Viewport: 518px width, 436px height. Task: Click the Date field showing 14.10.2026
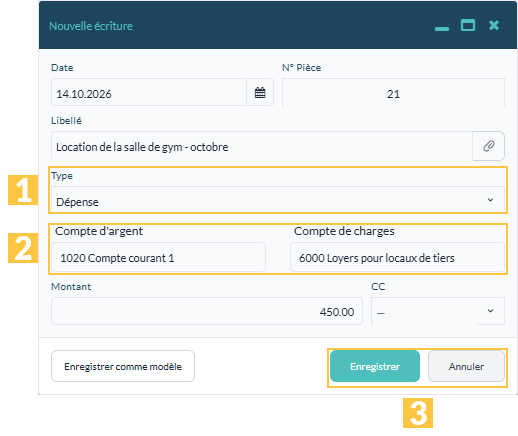pos(149,93)
